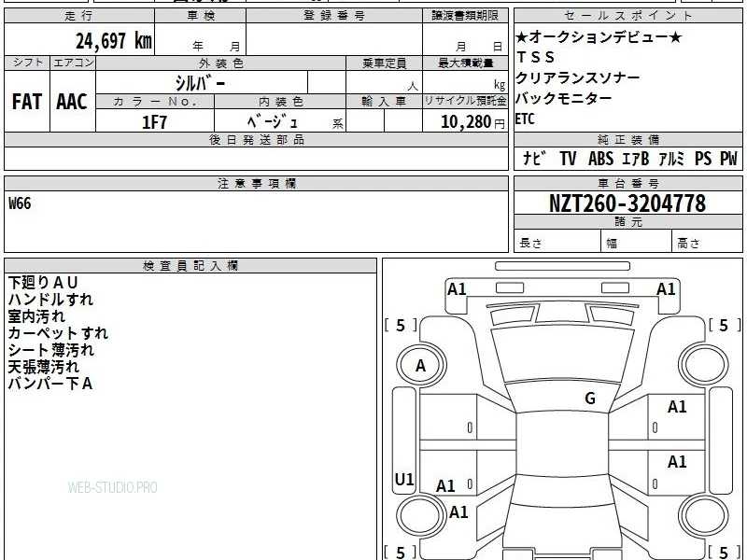Click the AAC air conditioner value

(72, 102)
